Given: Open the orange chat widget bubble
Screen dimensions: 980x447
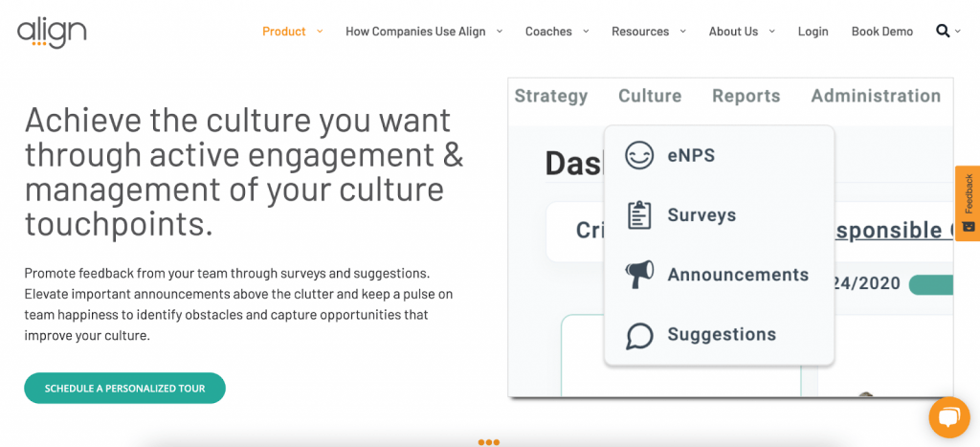Looking at the screenshot, I should [948, 417].
